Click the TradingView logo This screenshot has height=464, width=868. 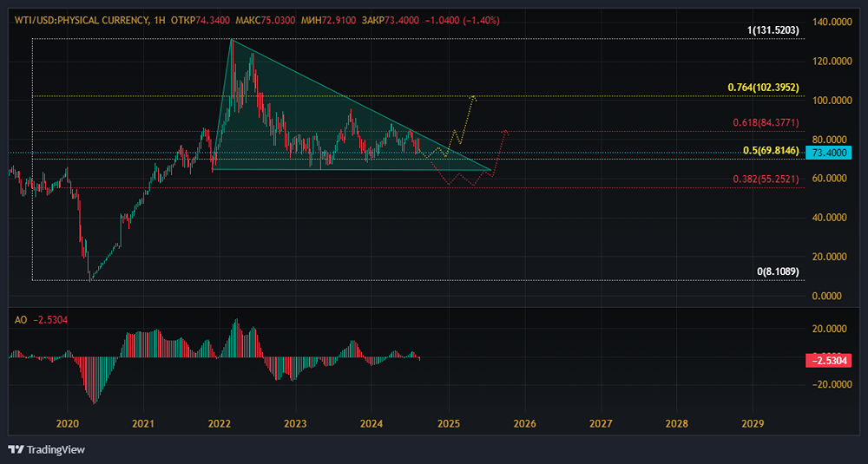(47, 449)
